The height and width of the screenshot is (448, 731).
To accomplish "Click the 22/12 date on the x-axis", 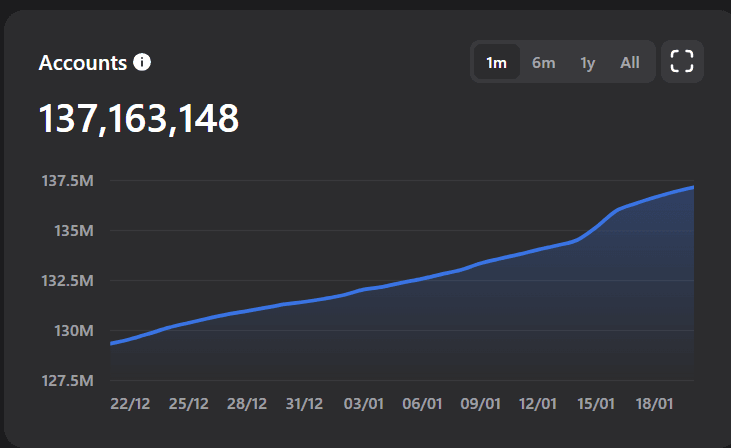I will (130, 404).
